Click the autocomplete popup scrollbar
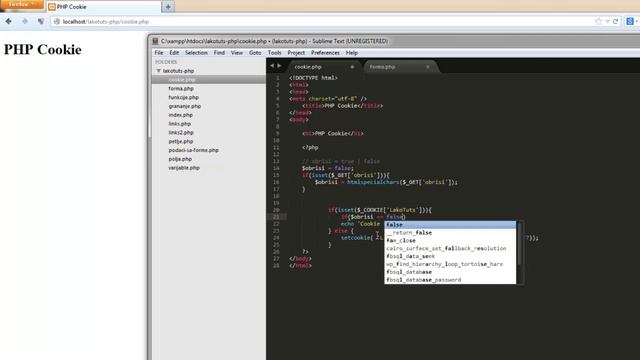 click(x=520, y=244)
